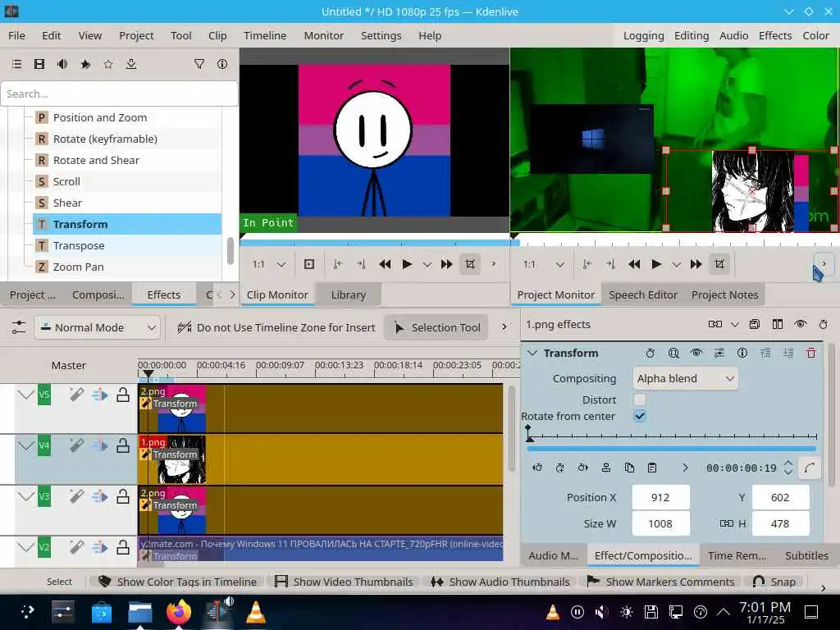Move Transform effect down icon

tap(788, 353)
